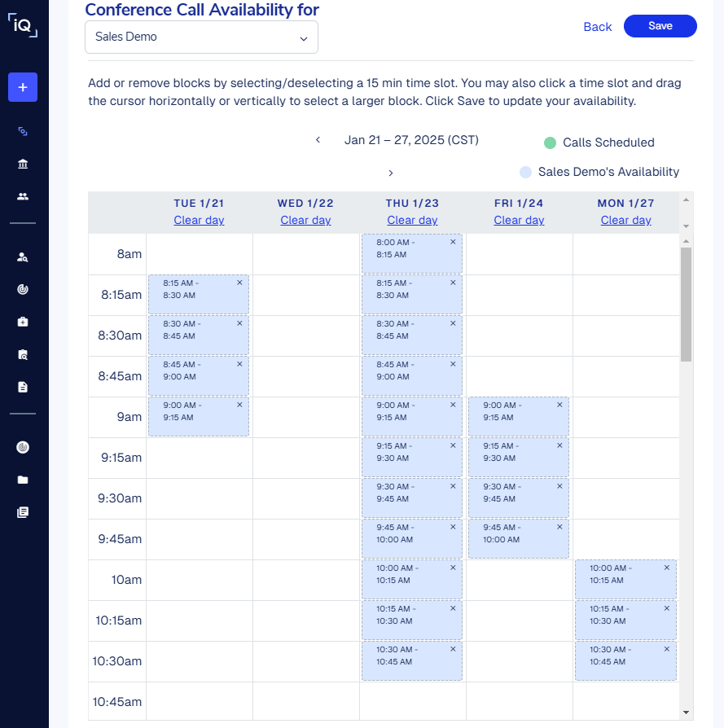Go to the previous week
This screenshot has width=724, height=728.
click(318, 140)
